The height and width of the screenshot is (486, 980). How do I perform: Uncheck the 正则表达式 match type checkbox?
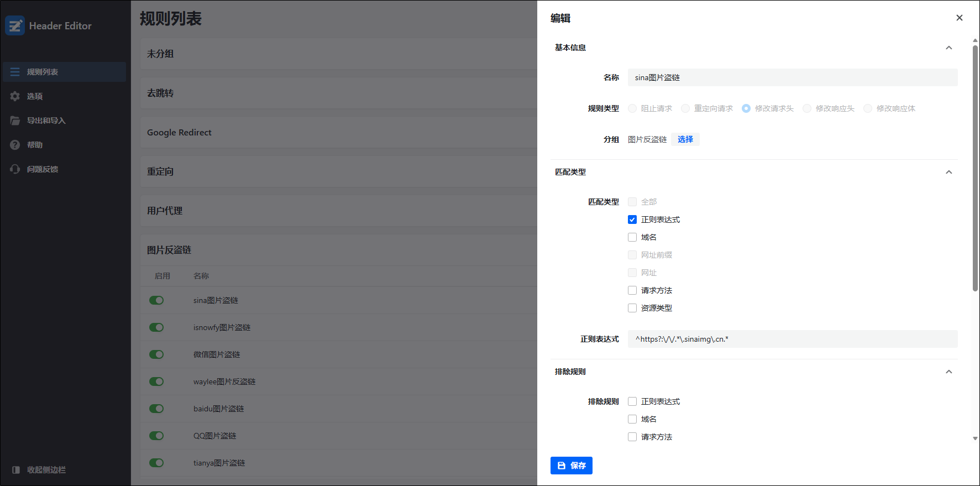[632, 220]
